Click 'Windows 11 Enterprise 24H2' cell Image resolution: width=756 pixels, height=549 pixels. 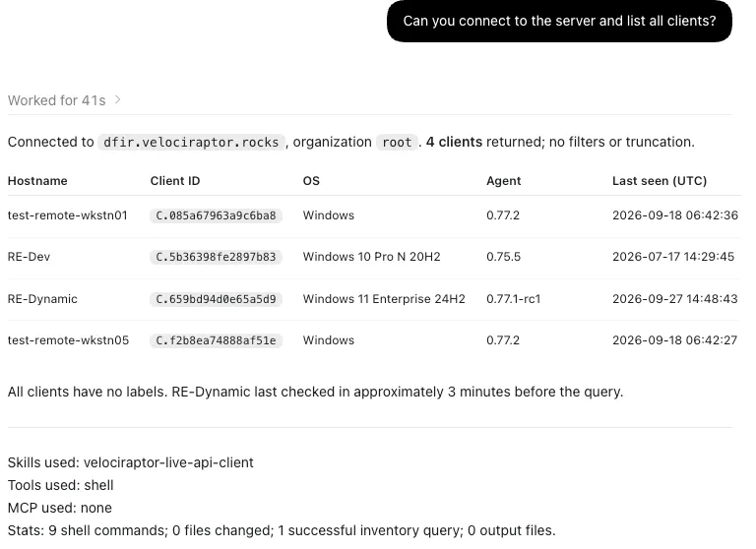[384, 299]
